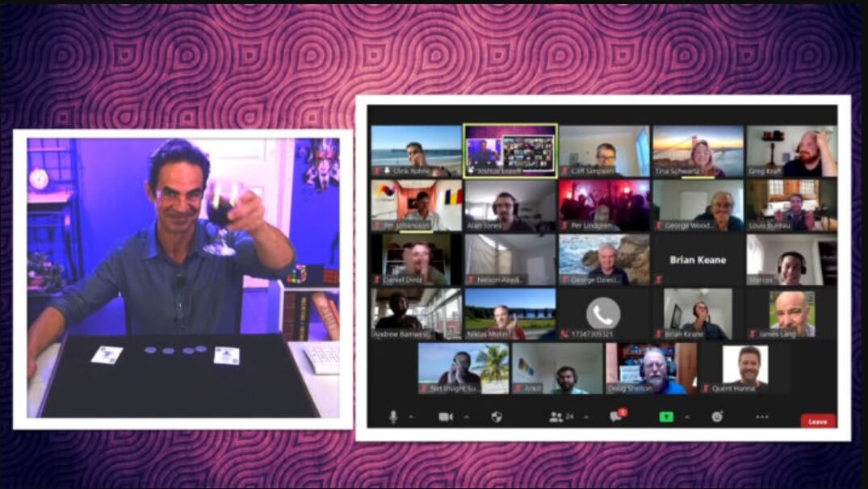Open the More options three-dot icon
This screenshot has width=868, height=489.
coord(762,416)
